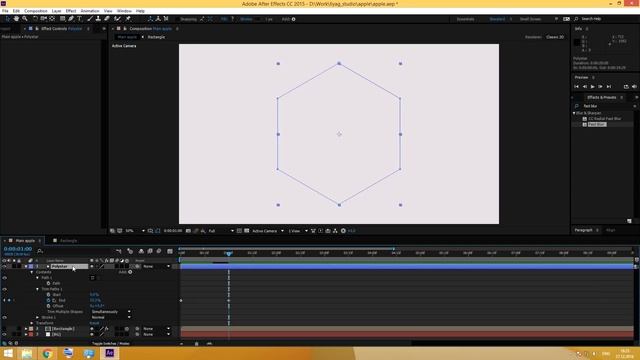
Task: Hide the Polystar layer with eye icon
Action: coord(4,267)
